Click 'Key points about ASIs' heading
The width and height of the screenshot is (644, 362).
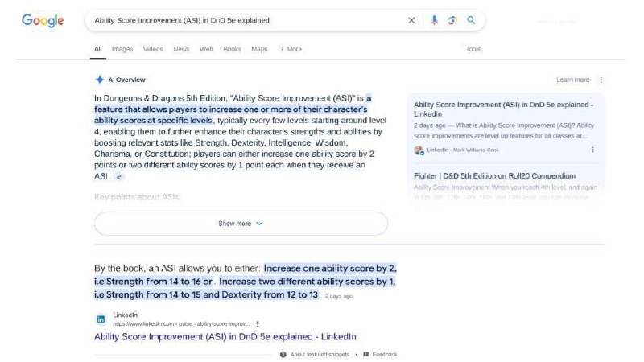(x=137, y=196)
